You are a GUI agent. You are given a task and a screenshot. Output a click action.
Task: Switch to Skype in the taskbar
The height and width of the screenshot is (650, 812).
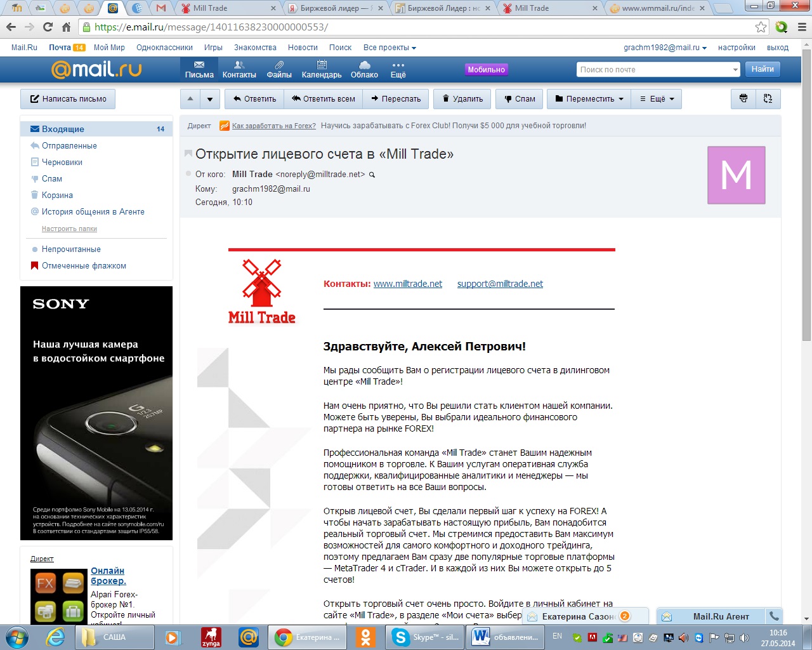point(426,637)
